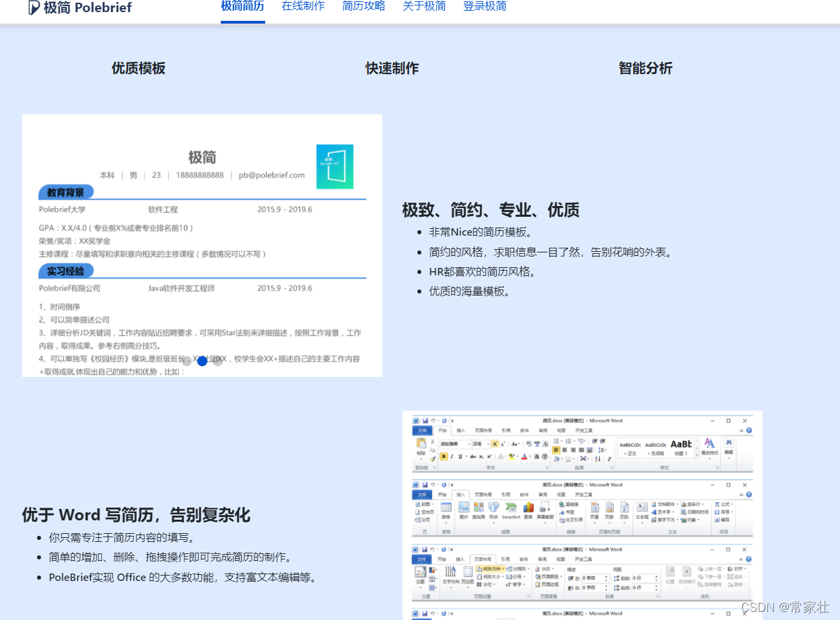
Task: Click the red font color A icon
Action: [524, 456]
